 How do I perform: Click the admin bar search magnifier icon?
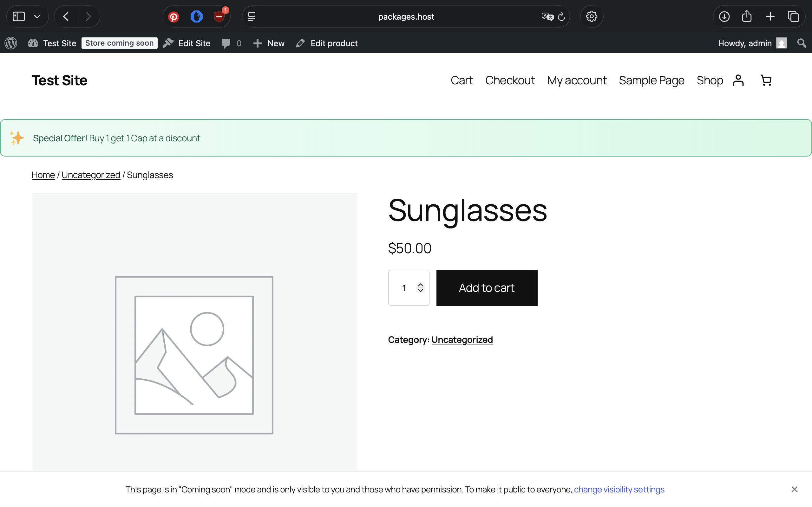point(802,43)
